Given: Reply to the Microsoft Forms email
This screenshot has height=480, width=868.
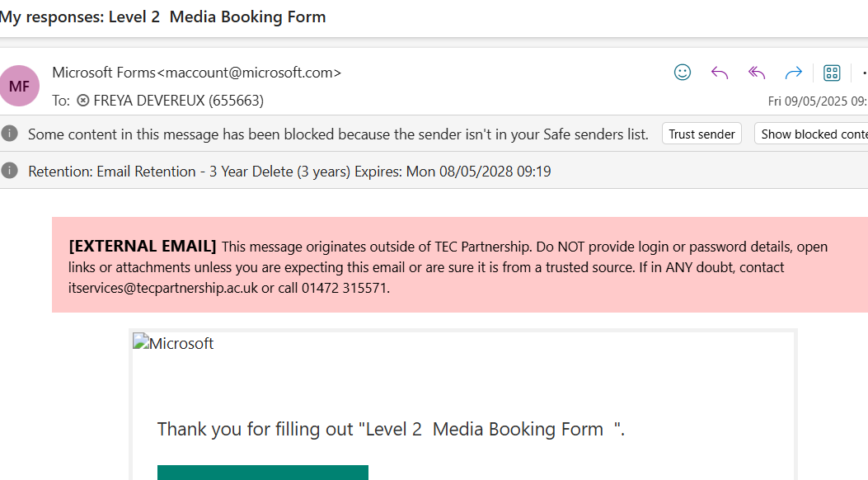Looking at the screenshot, I should pos(719,73).
